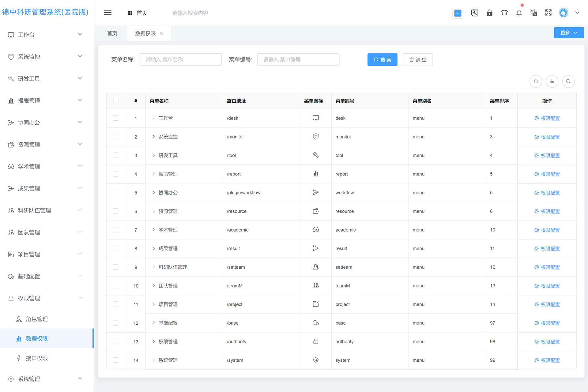This screenshot has height=392, width=588.
Task: Open the theme shirt icon
Action: [504, 13]
